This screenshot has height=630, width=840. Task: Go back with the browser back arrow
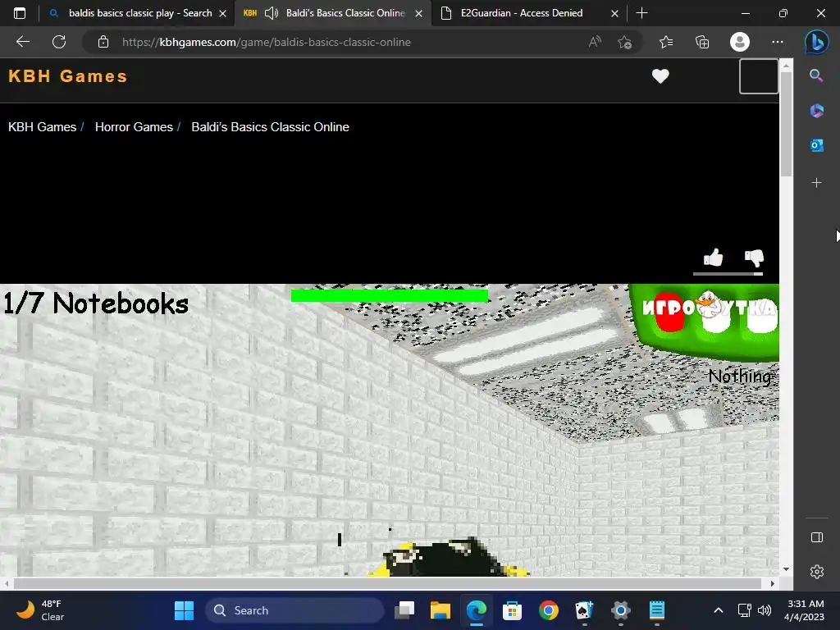22,42
